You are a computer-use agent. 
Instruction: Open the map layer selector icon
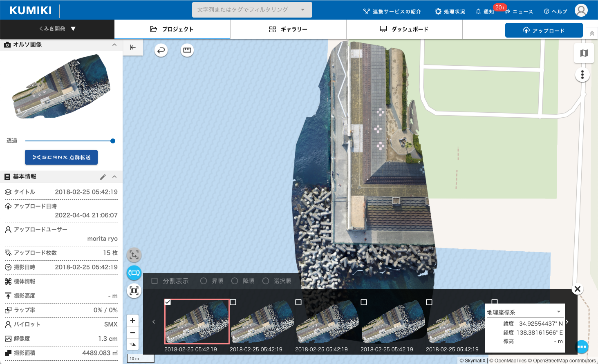point(584,53)
